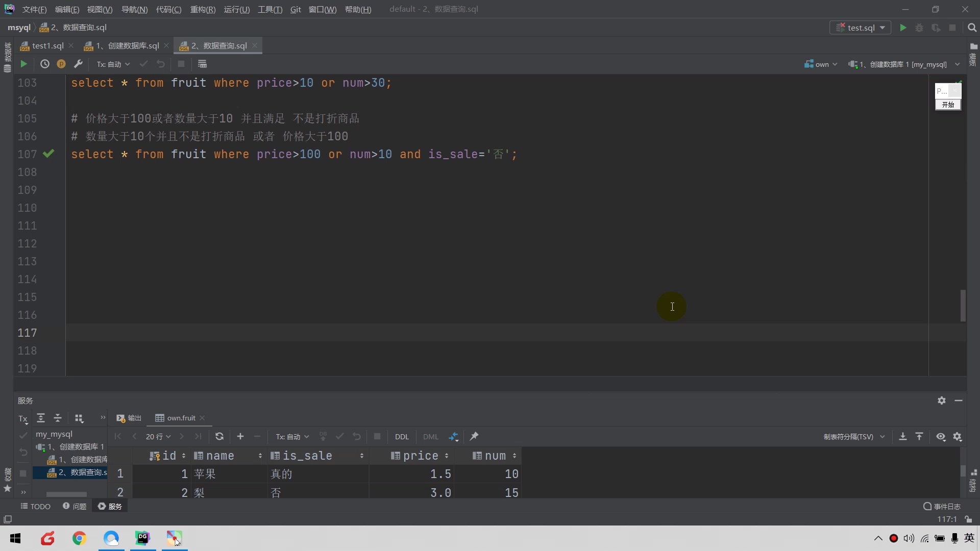The height and width of the screenshot is (551, 980).
Task: Expand the 20行 page size dropdown
Action: click(158, 437)
